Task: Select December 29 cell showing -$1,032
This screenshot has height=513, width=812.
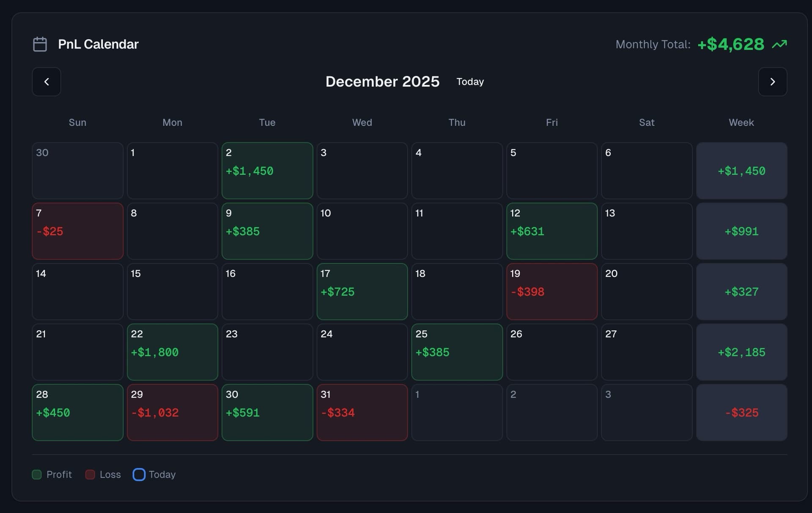Action: point(172,412)
